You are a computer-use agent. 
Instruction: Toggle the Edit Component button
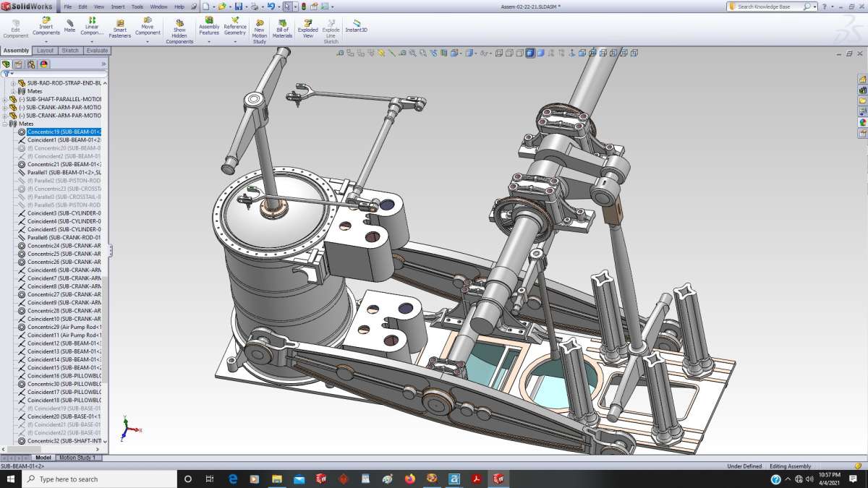[x=16, y=27]
